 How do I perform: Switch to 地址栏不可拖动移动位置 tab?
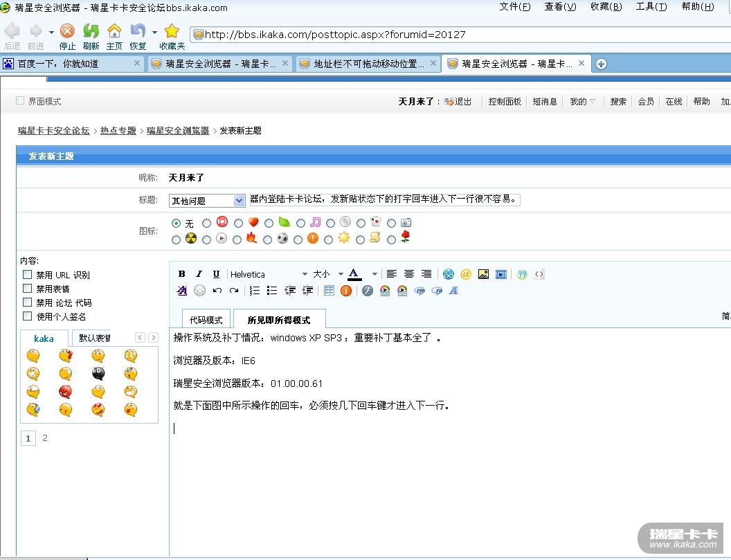(x=368, y=64)
